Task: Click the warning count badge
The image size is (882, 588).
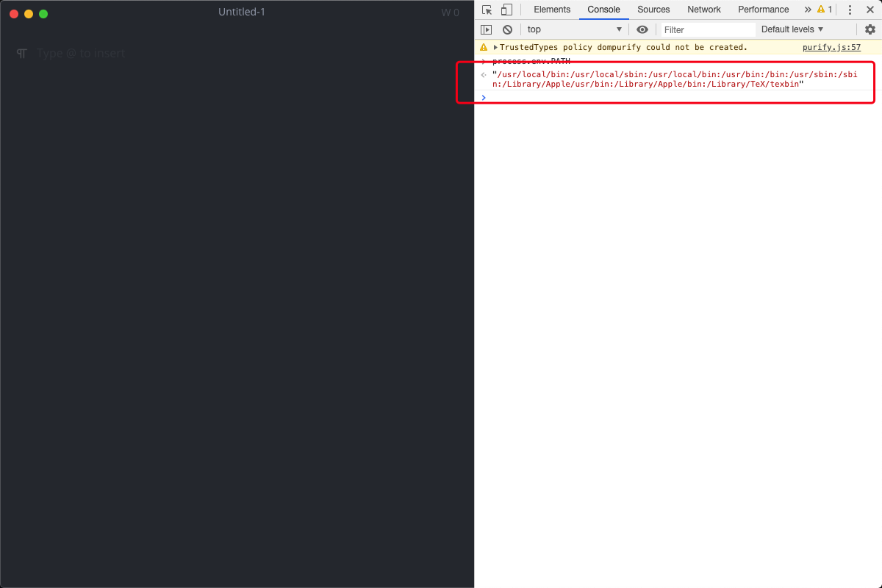Action: 823,10
